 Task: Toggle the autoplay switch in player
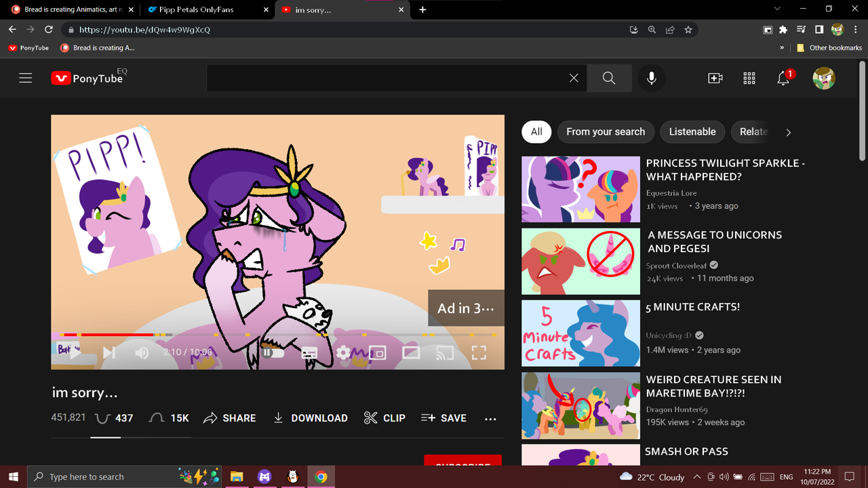pos(273,352)
